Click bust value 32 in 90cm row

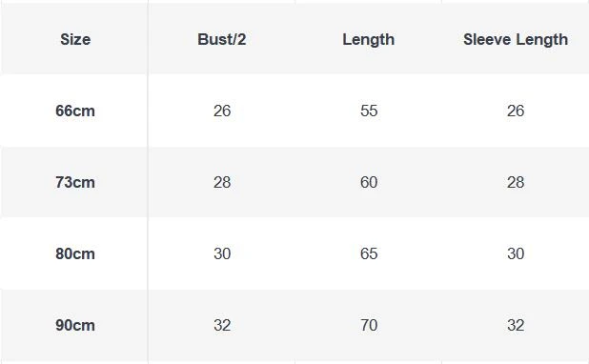point(222,325)
